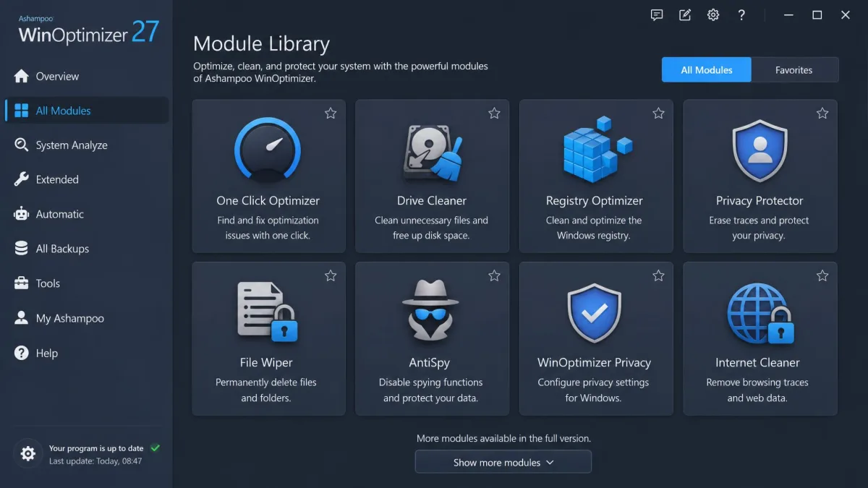Click 'Last update: Today, 08:47' text

[95, 461]
